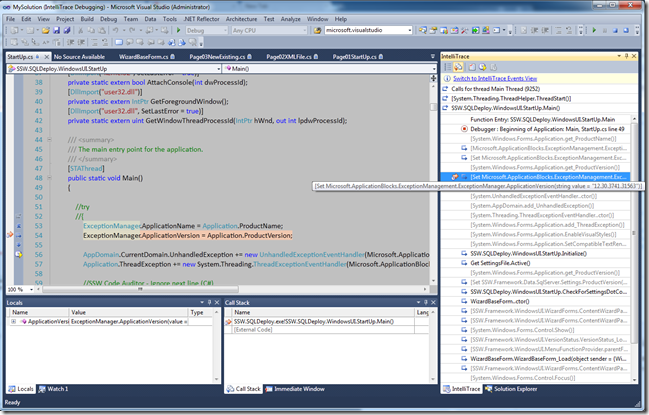
Task: Click the step-back navigation arrow in editor gutter
Action: (19, 226)
